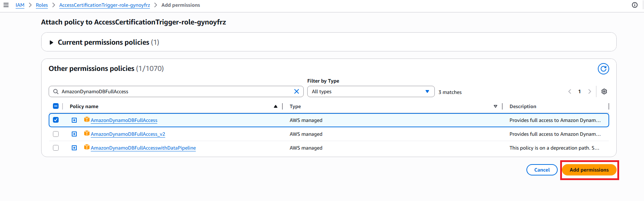The image size is (644, 201).
Task: Open the table preferences gear
Action: 604,91
